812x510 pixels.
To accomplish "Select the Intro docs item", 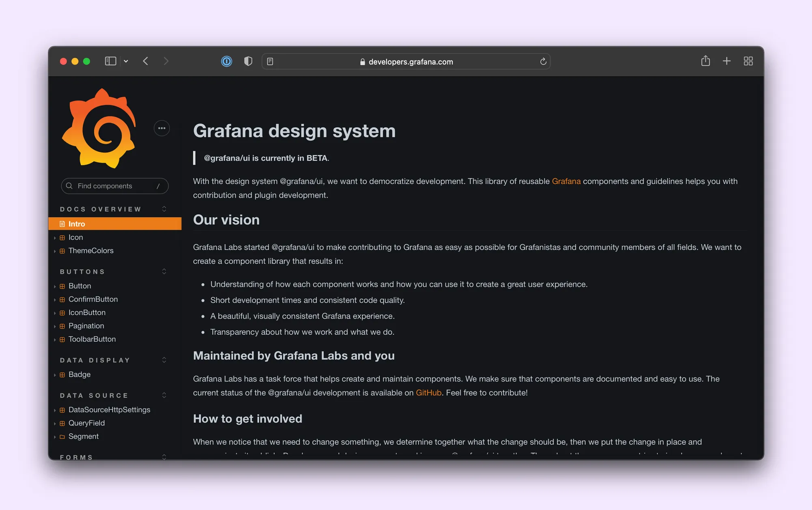I will pyautogui.click(x=77, y=224).
